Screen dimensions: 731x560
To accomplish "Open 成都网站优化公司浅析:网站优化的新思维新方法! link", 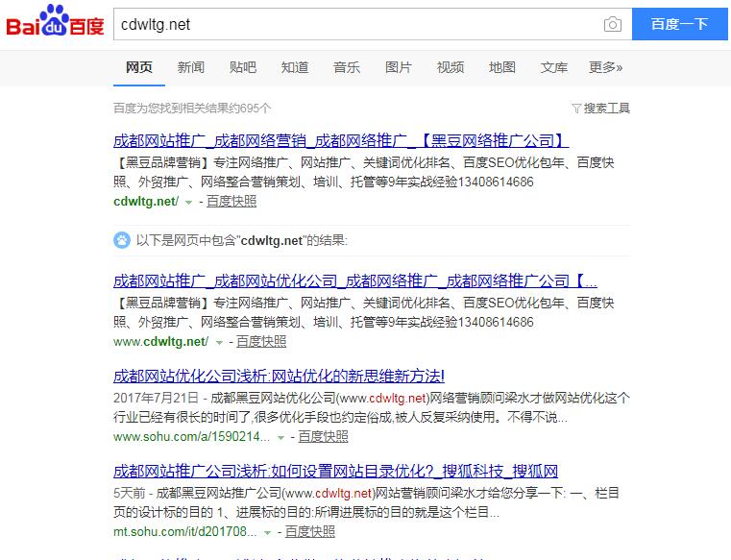I will (279, 376).
